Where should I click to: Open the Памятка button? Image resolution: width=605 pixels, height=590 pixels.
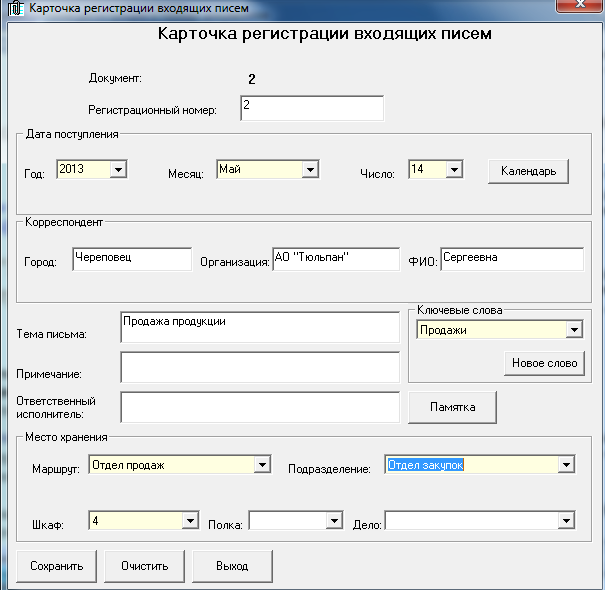click(452, 407)
